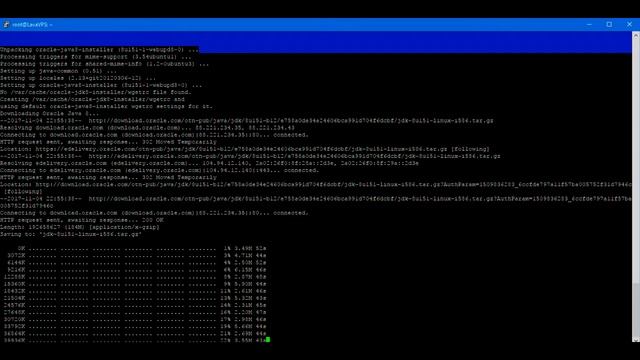Minimize the PuTTY terminal window
This screenshot has height=360, width=640.
pyautogui.click(x=589, y=24)
